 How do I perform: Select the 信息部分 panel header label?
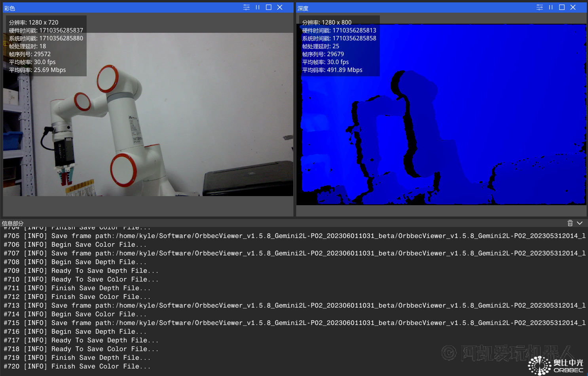[13, 223]
